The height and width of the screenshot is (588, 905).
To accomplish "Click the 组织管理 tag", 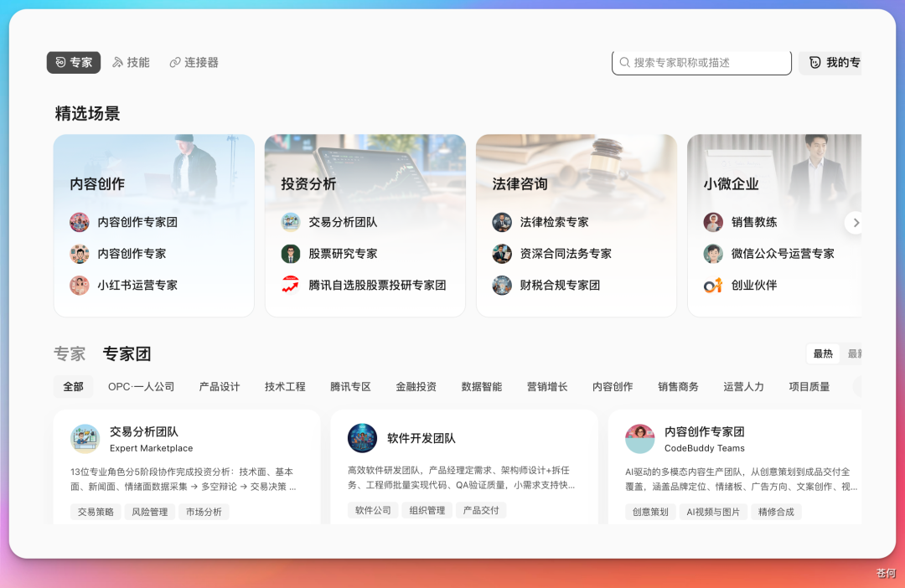I will point(427,510).
